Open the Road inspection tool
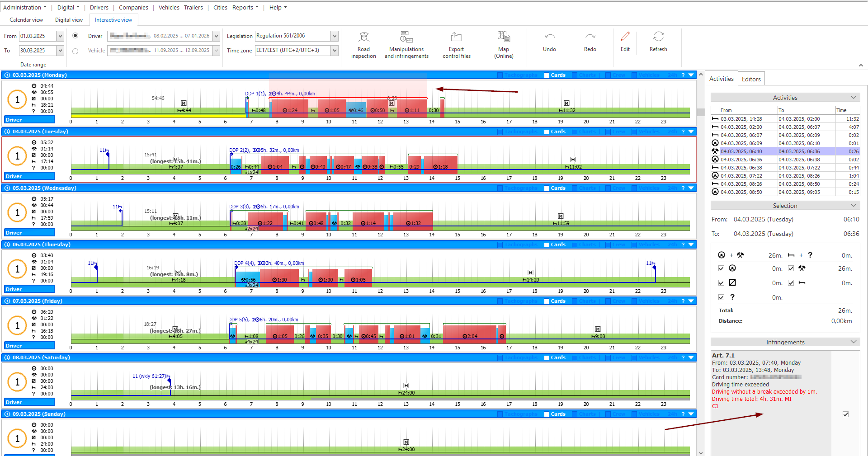Image resolution: width=868 pixels, height=456 pixels. [363, 45]
